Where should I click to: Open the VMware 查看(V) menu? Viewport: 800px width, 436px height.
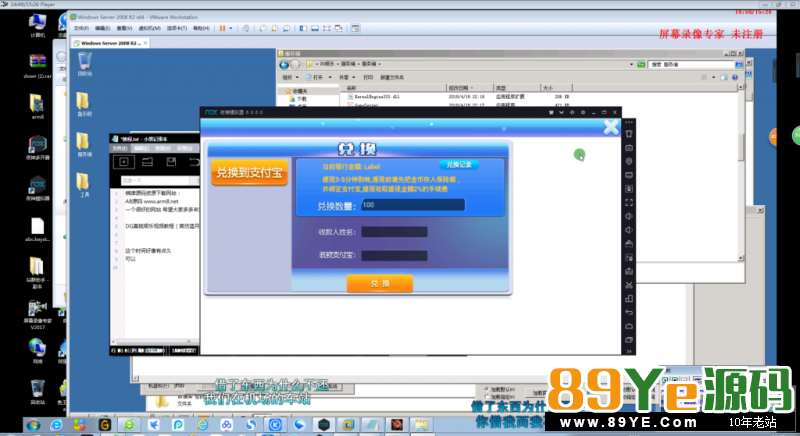[x=124, y=29]
